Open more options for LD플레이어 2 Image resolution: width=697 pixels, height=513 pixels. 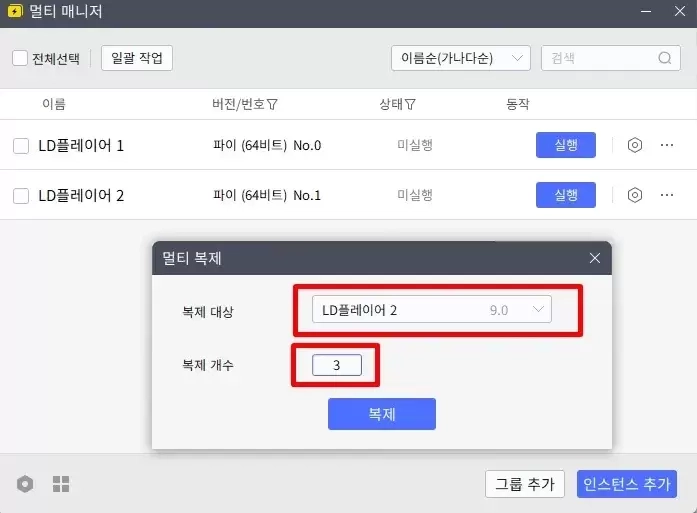pyautogui.click(x=667, y=195)
